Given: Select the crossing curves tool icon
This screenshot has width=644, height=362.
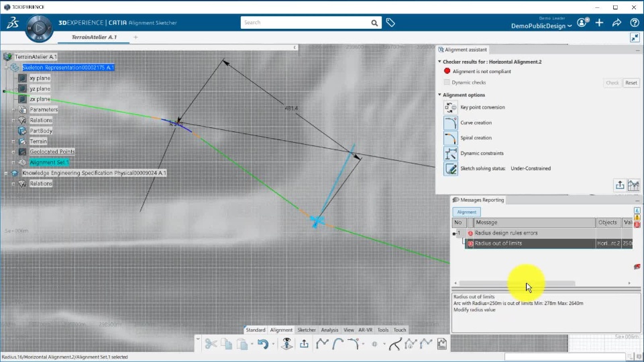Looking at the screenshot, I should [x=394, y=344].
